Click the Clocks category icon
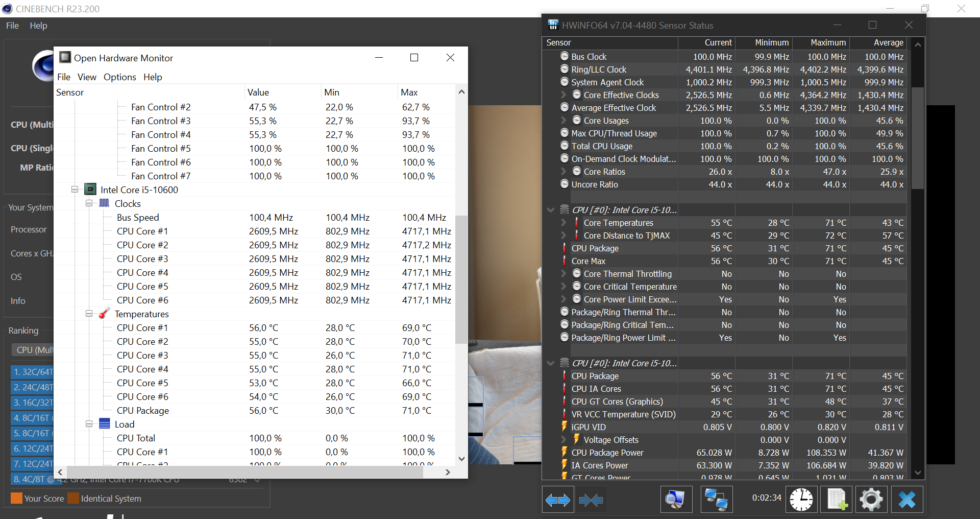The height and width of the screenshot is (519, 980). click(104, 203)
